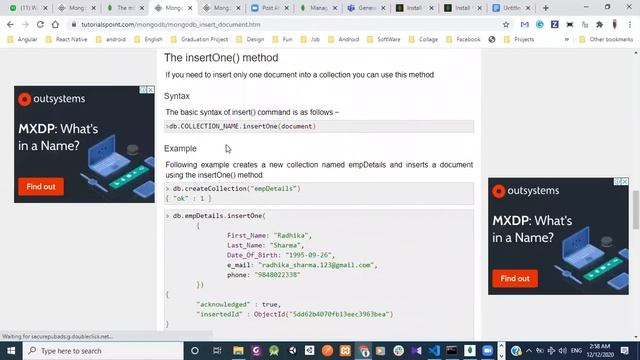Click the address bar URL

pos(171,24)
